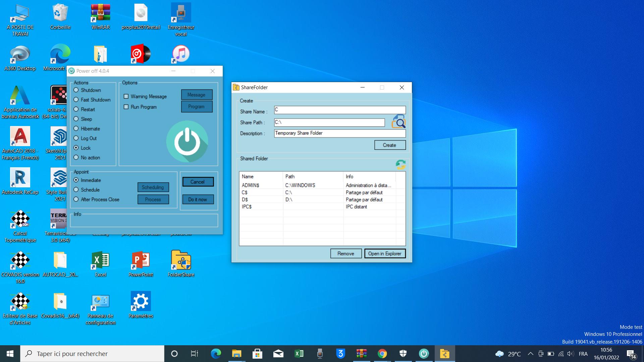
Task: Click the Do it now button
Action: coord(198,199)
